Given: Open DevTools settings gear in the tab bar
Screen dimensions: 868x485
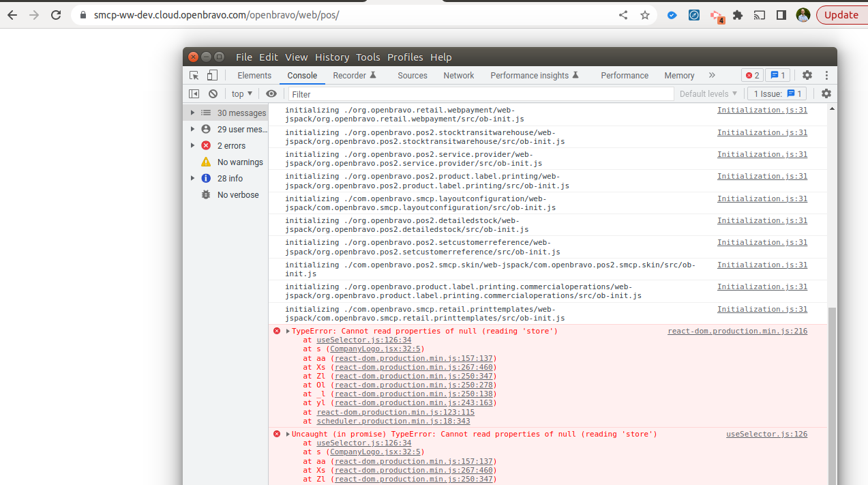Looking at the screenshot, I should tap(807, 76).
